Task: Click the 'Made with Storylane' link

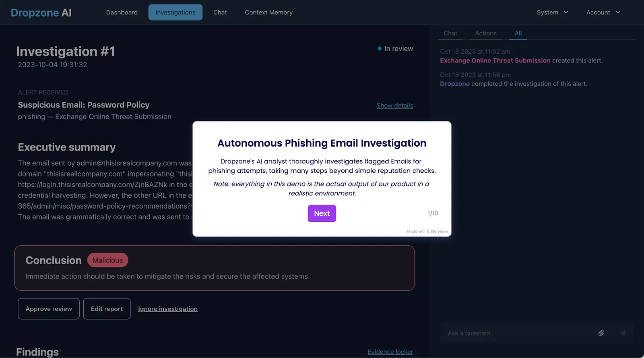Action: [x=427, y=232]
